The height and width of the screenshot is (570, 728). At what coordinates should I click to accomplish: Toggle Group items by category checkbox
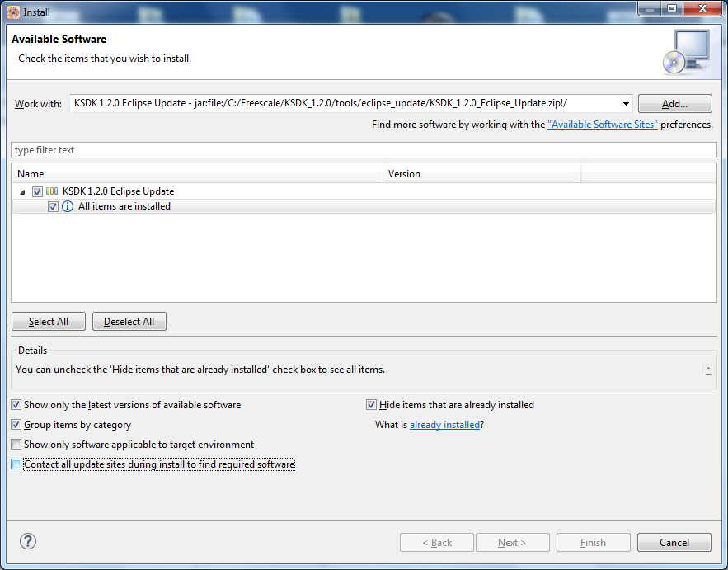16,425
